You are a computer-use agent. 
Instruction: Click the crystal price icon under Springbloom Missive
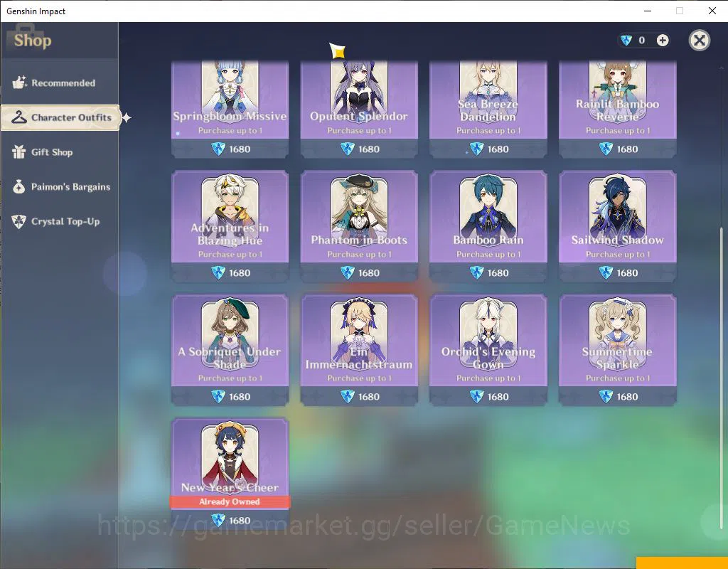tap(218, 149)
